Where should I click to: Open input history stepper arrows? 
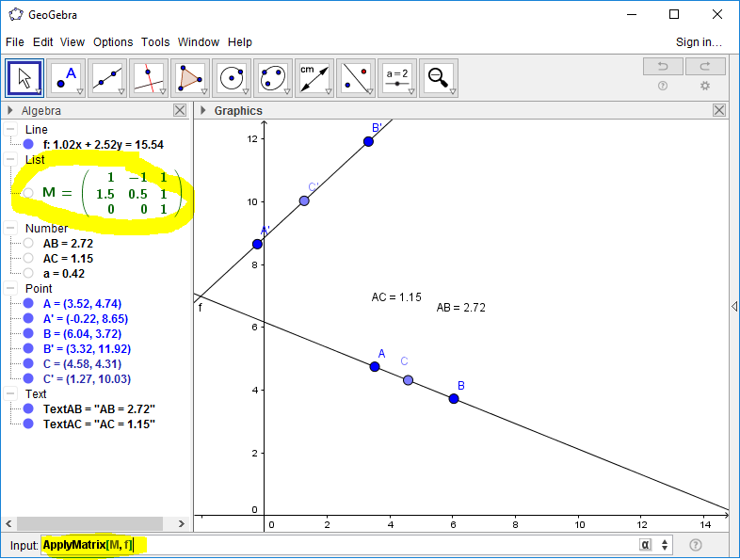[665, 545]
